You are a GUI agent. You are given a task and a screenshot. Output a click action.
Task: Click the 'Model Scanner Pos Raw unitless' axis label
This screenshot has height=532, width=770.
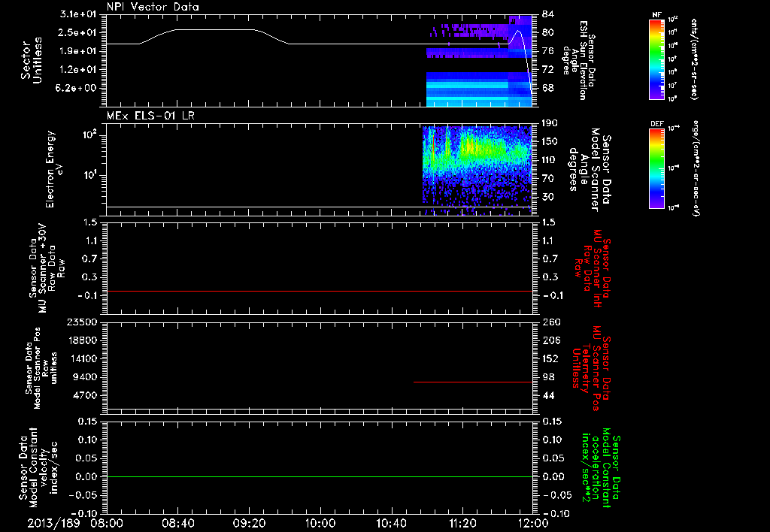(41, 368)
